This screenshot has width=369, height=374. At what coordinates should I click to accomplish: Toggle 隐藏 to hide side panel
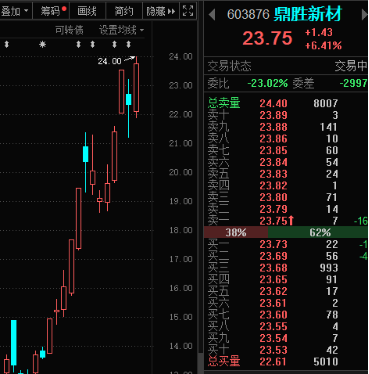[161, 11]
